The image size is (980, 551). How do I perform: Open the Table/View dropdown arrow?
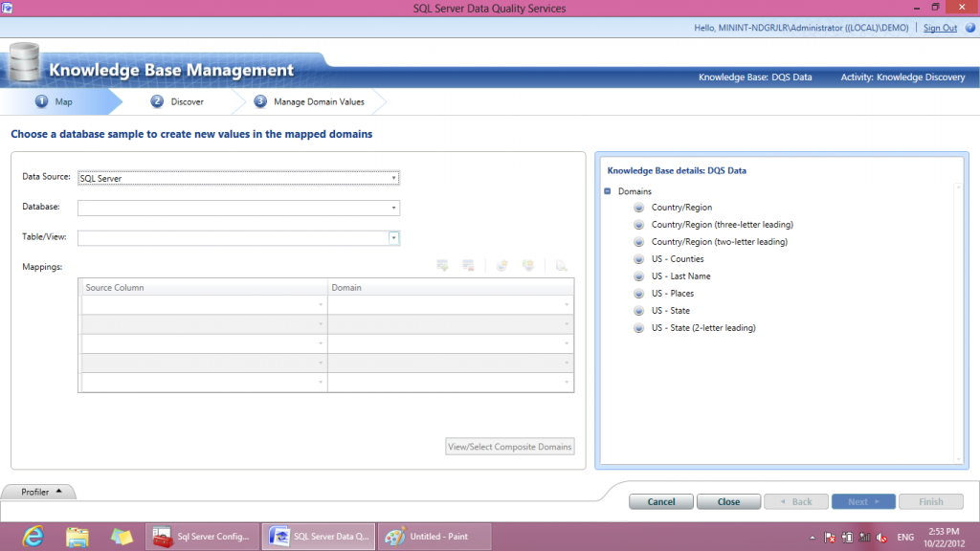(x=393, y=237)
